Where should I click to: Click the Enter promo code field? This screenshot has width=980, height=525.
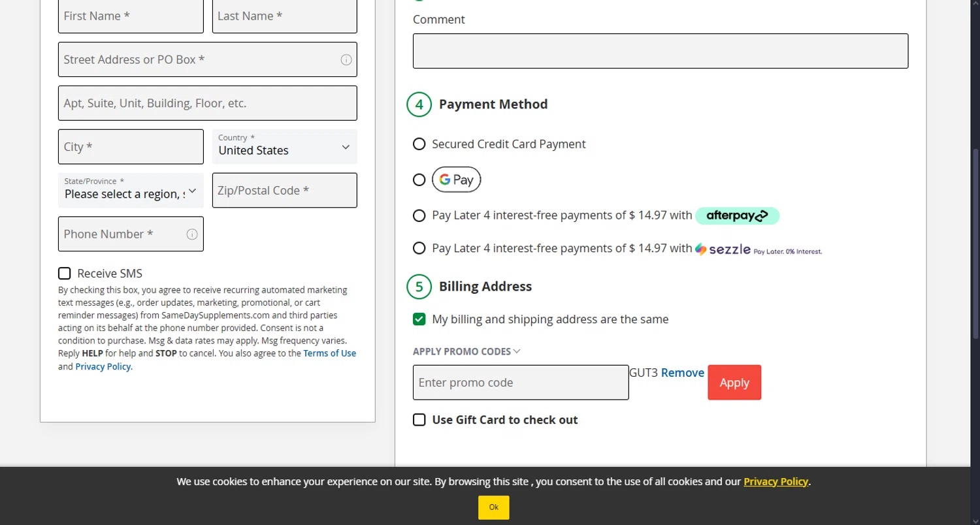[520, 383]
